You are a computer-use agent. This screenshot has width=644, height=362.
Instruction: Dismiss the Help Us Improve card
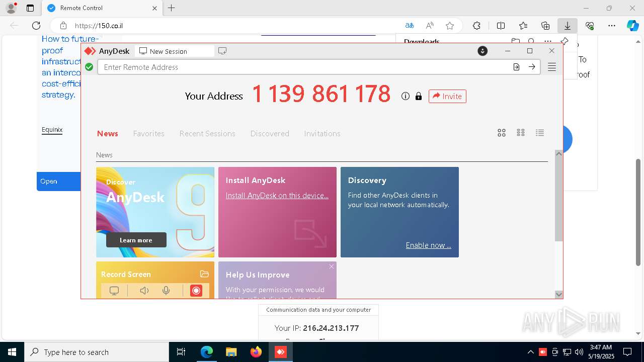[x=332, y=266]
